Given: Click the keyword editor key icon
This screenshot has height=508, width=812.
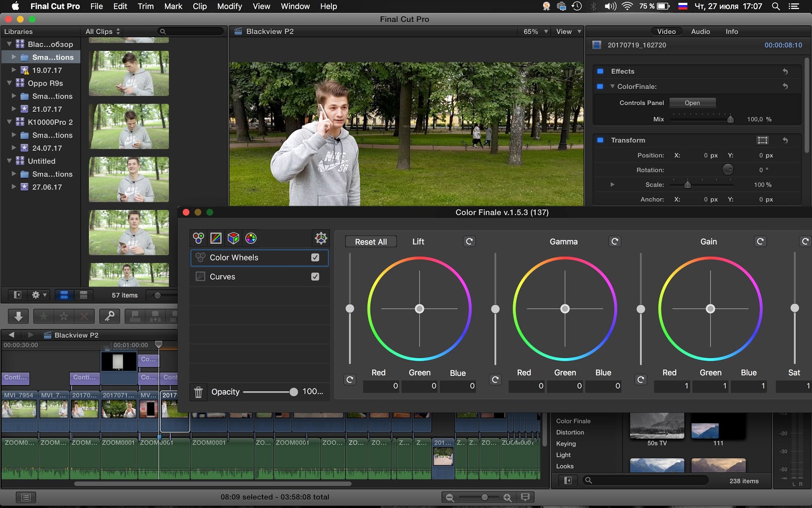Looking at the screenshot, I should click(x=109, y=316).
